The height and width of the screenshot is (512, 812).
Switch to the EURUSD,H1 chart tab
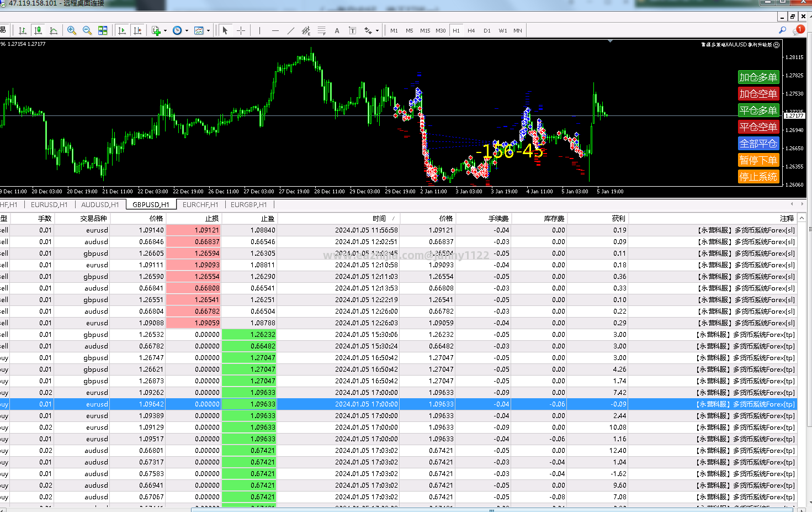(49, 205)
